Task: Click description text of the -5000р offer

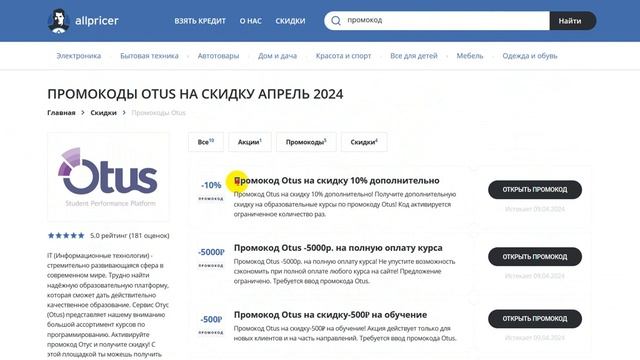Action: point(344,271)
